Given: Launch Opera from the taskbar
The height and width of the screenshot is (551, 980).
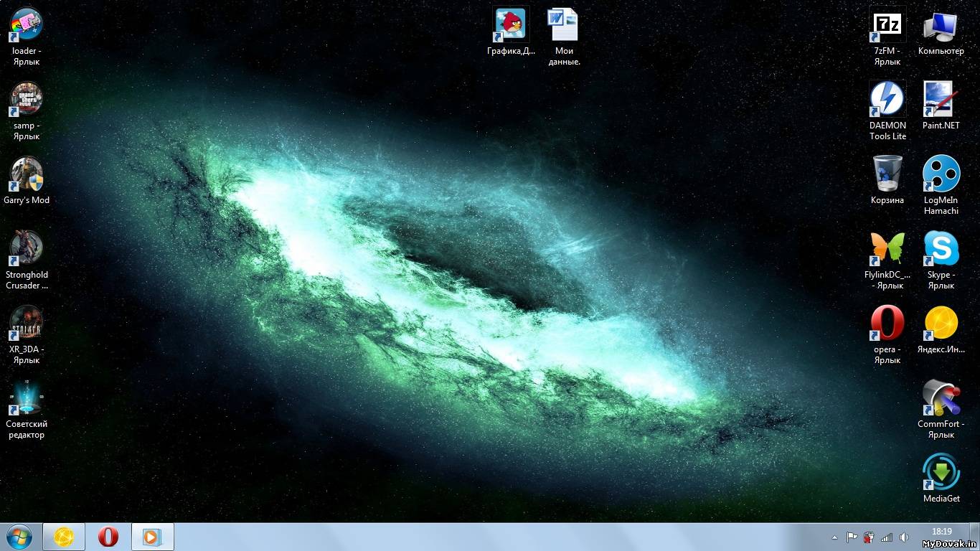Looking at the screenshot, I should (108, 537).
